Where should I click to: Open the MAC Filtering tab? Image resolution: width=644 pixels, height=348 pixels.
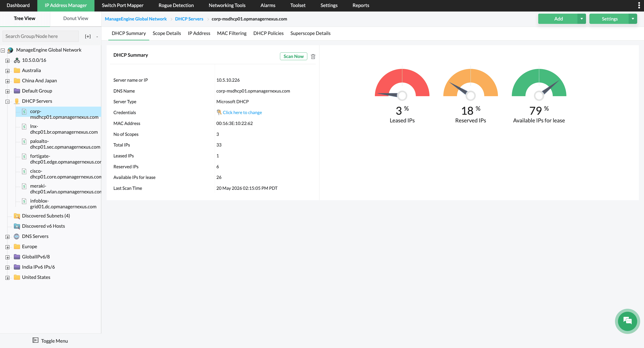pos(232,33)
